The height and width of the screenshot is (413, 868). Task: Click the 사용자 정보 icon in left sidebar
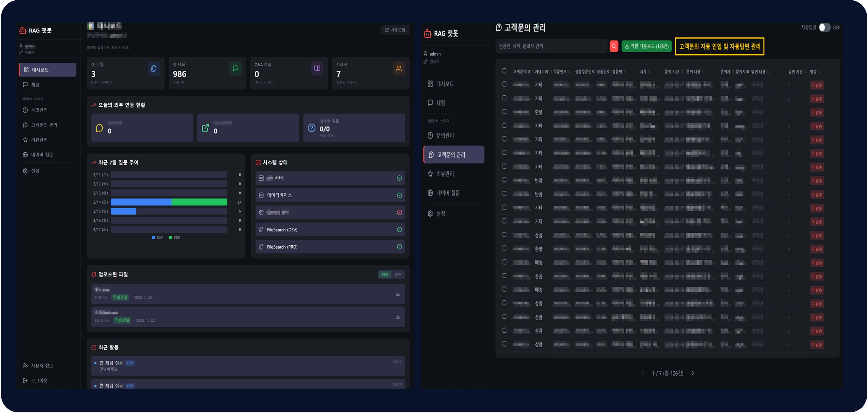(25, 366)
